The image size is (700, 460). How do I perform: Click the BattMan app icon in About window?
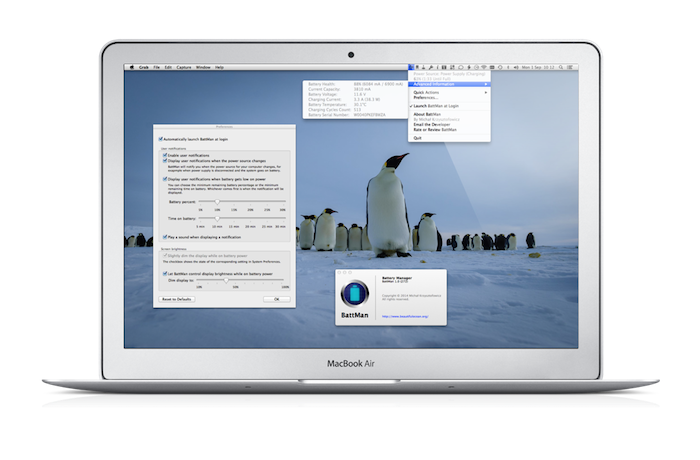point(355,293)
